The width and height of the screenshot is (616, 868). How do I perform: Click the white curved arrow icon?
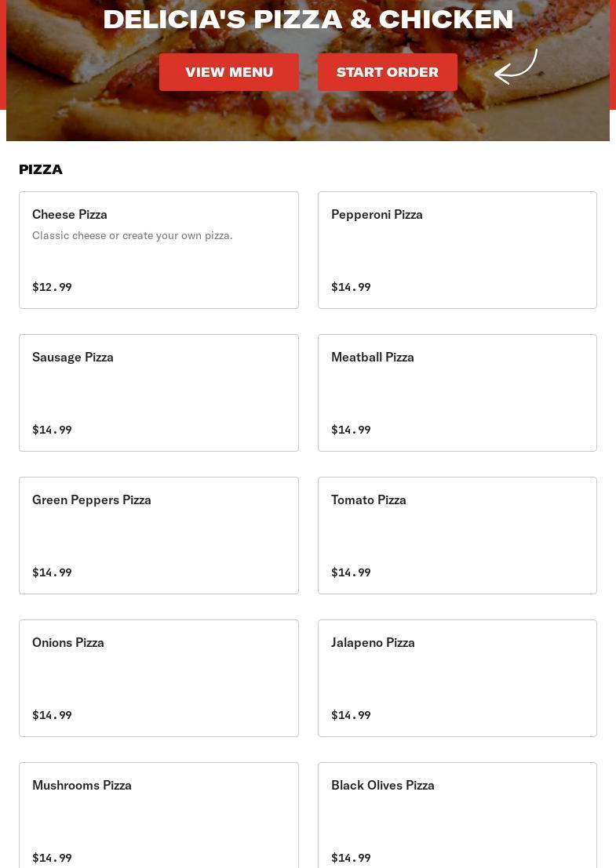click(x=516, y=67)
